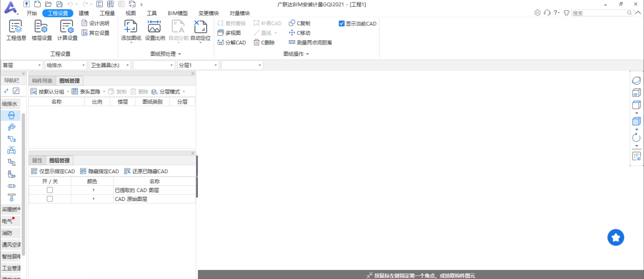The image size is (644, 279).
Task: Expand color arrow for 已提取的 CAD 图层
Action: coord(94,190)
